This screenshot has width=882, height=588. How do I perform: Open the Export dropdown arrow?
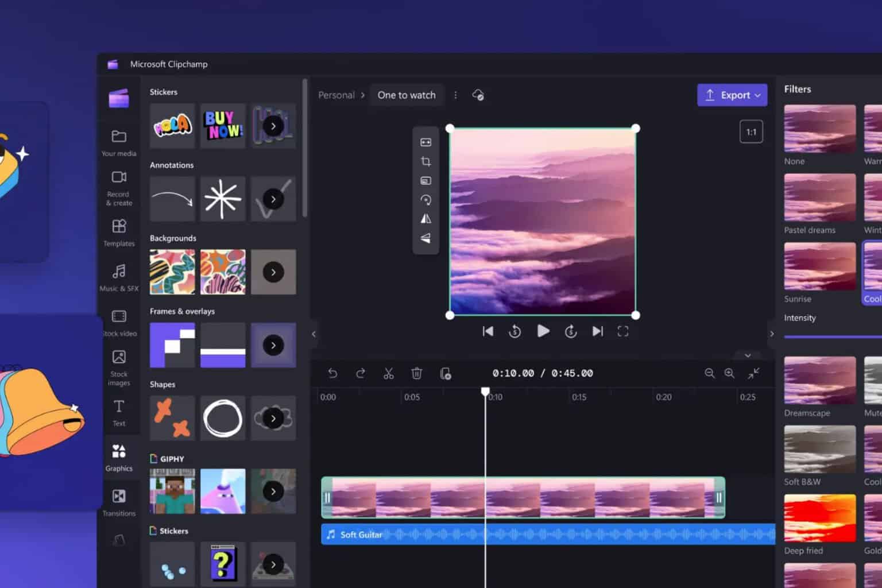tap(757, 95)
